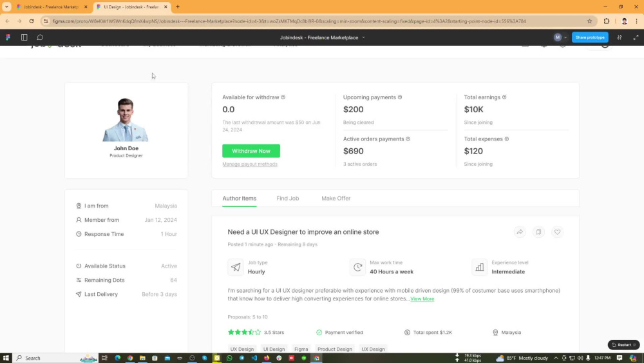
Task: Open the job title about UI UX Designer
Action: 303,232
